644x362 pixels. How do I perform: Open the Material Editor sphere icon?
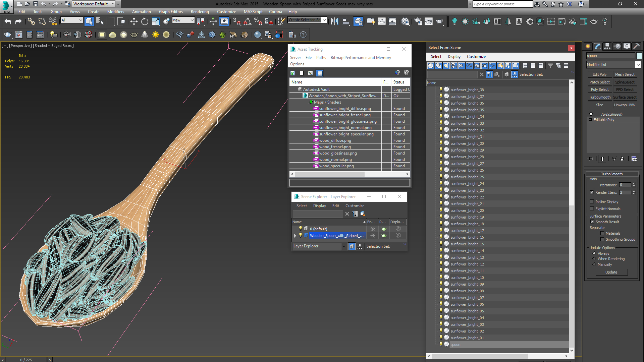click(x=405, y=22)
